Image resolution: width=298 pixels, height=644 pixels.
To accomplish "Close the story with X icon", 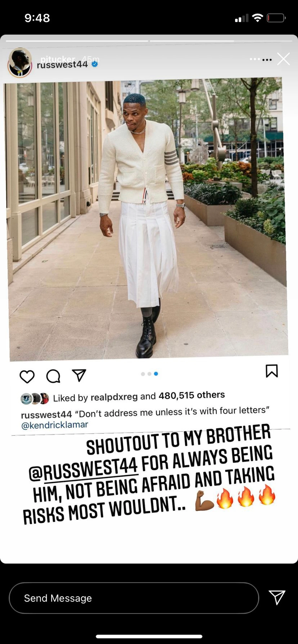I will pyautogui.click(x=284, y=59).
